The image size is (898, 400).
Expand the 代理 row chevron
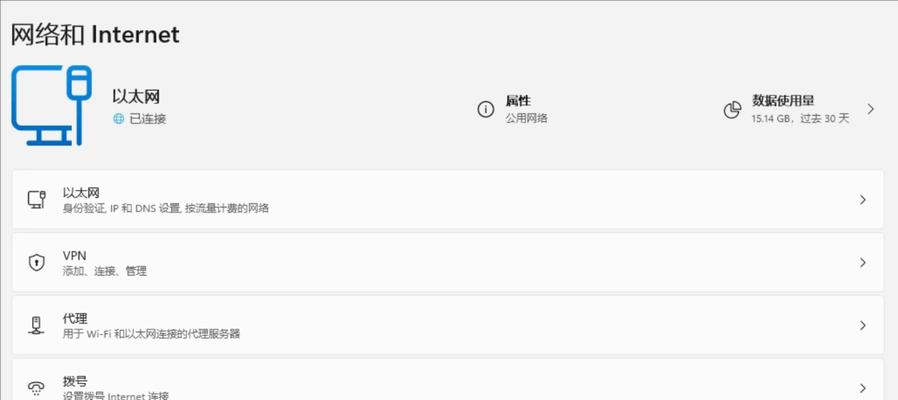coord(862,326)
